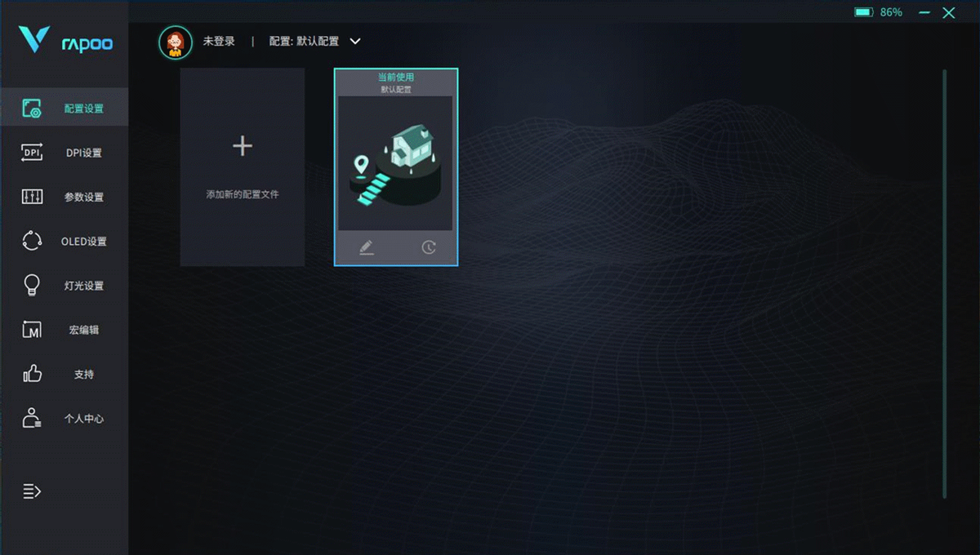Image resolution: width=980 pixels, height=555 pixels.
Task: Click the plus to add new profile
Action: click(x=243, y=146)
